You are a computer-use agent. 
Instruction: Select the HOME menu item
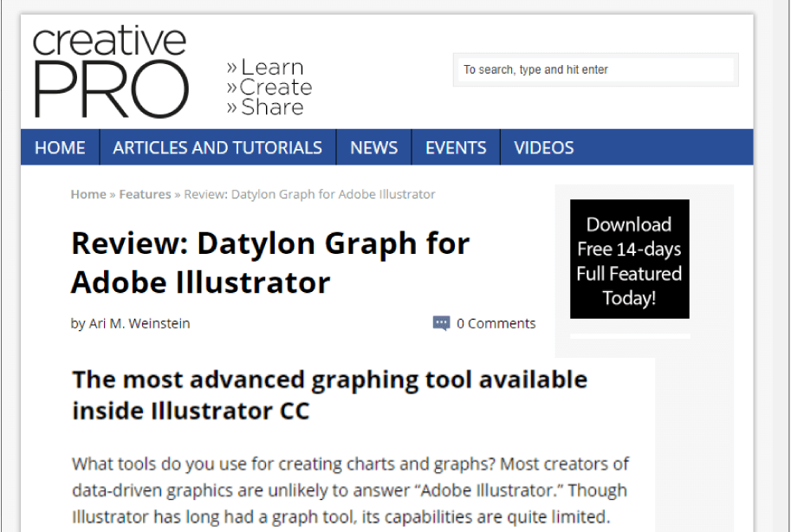[59, 147]
